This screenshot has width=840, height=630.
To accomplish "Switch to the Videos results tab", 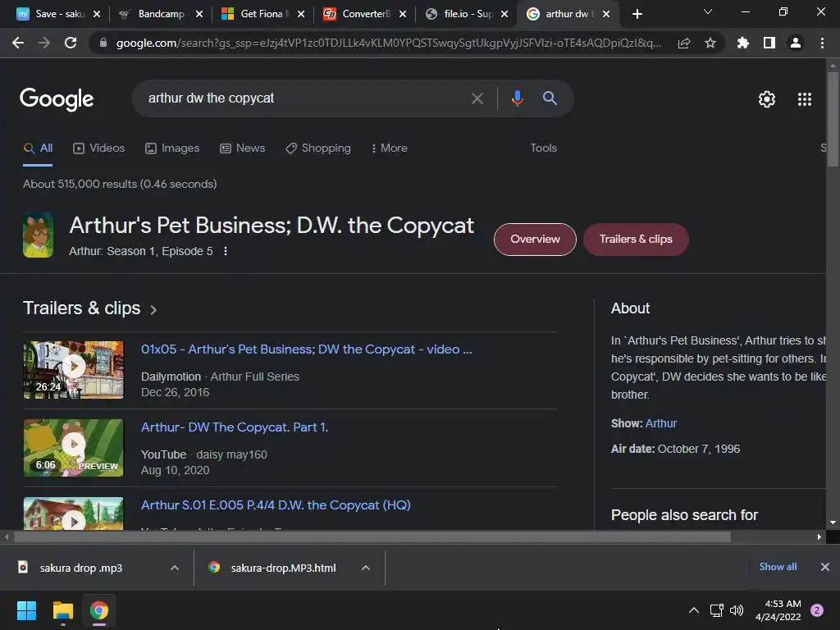I will (x=99, y=148).
